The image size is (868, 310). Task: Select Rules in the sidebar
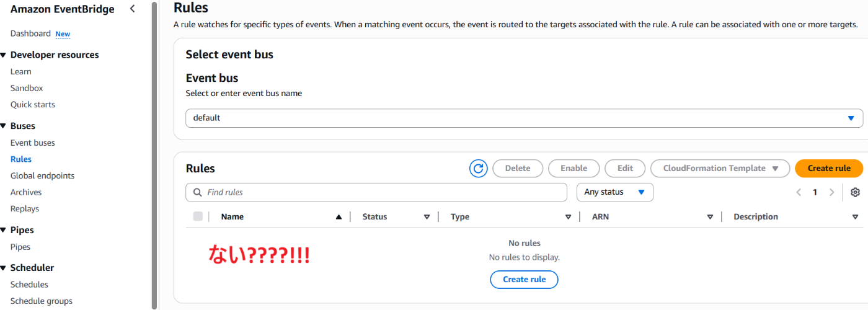coord(21,159)
